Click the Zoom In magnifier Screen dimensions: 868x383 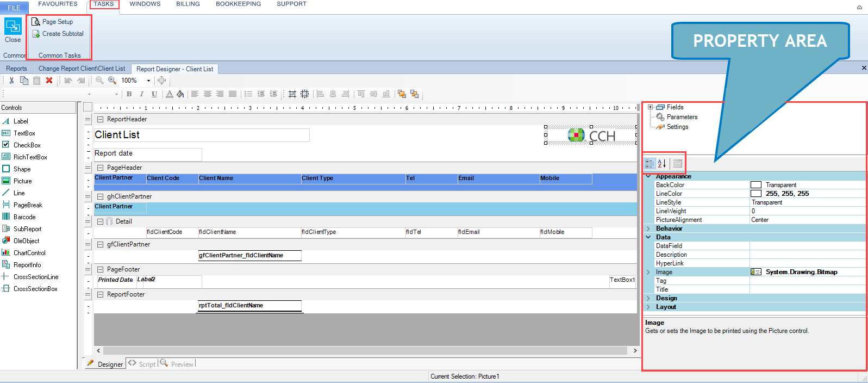tap(112, 81)
